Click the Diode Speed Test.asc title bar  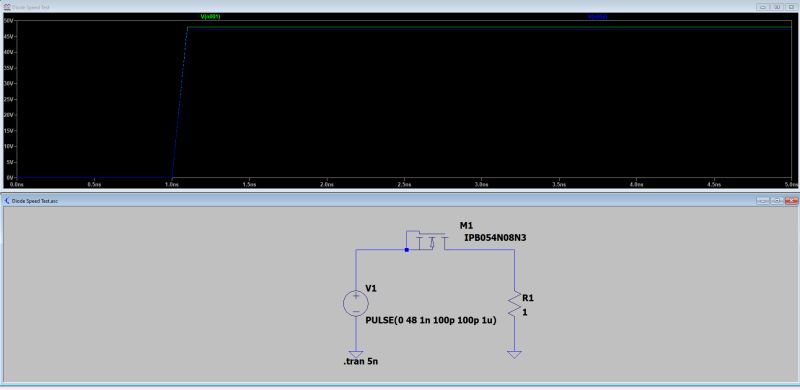[x=400, y=201]
